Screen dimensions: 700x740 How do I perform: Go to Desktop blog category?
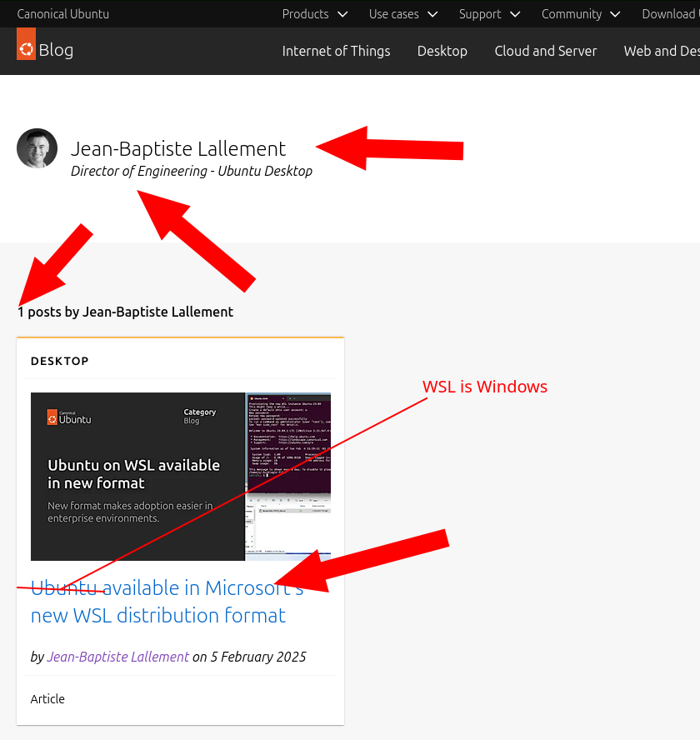[442, 51]
